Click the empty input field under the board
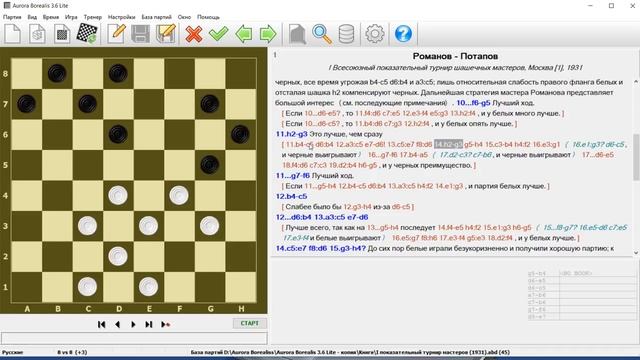The width and height of the screenshot is (640, 360). 134,338
